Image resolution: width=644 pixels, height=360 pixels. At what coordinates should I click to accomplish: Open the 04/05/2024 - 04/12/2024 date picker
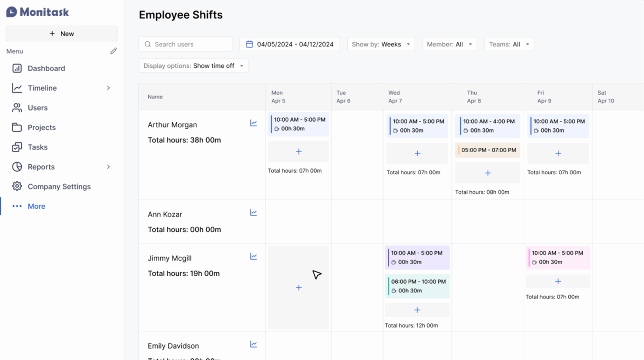tap(290, 44)
